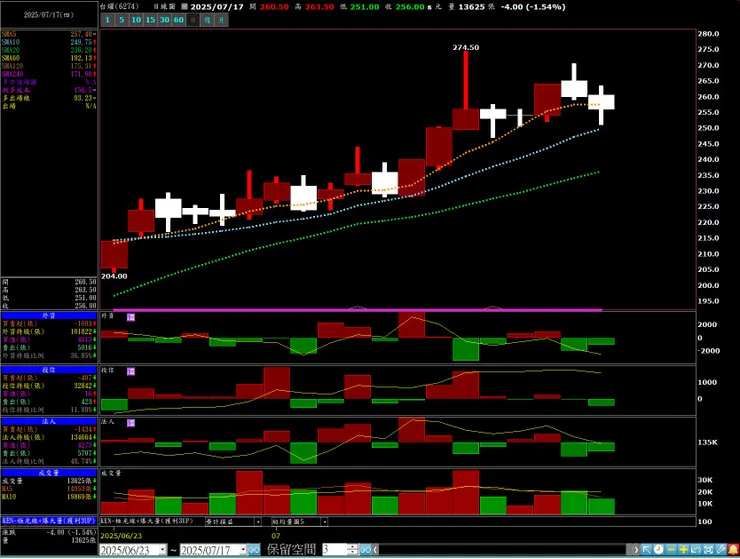Screen dimensions: 740x559
Task: Click the purple icon in 投信 panel
Action: [x=131, y=372]
